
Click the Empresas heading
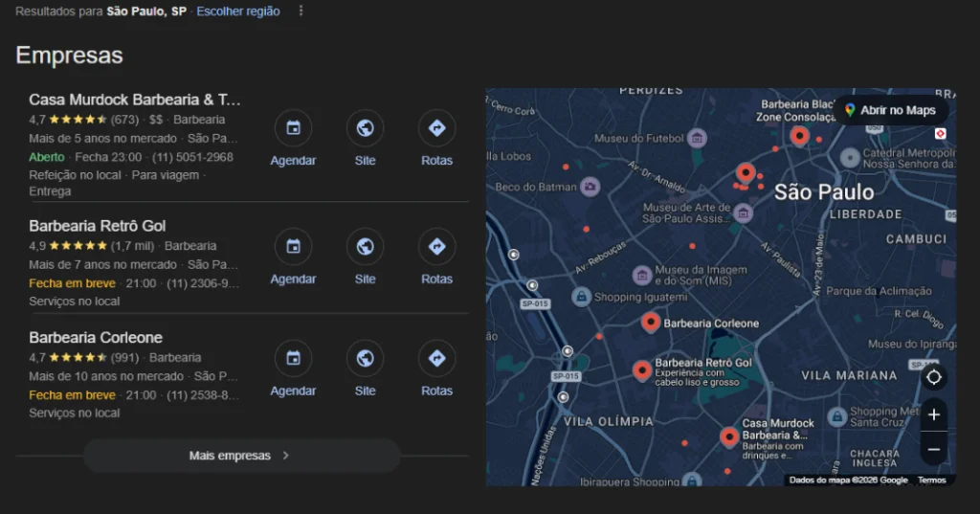pyautogui.click(x=69, y=55)
